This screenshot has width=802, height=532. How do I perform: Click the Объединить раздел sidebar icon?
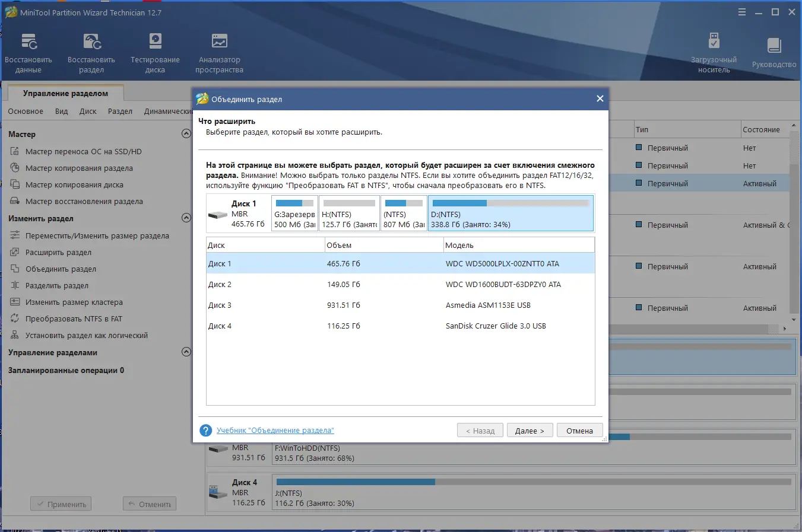pyautogui.click(x=15, y=269)
